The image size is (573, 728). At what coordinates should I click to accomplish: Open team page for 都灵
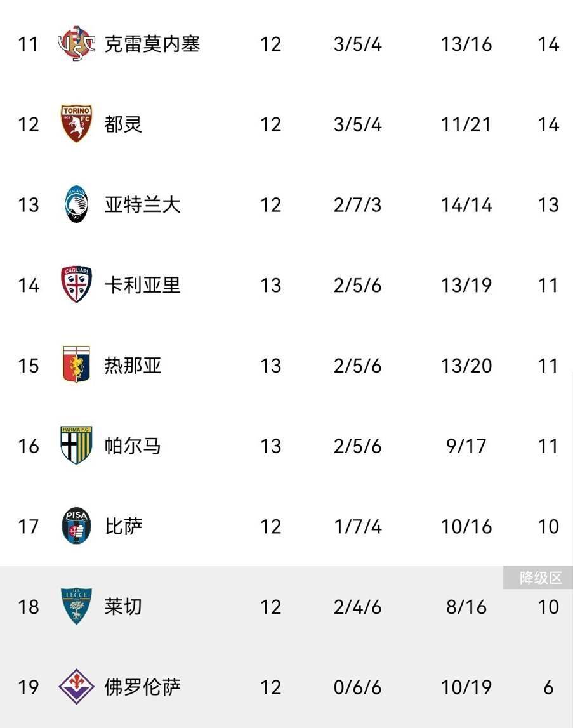(x=123, y=124)
